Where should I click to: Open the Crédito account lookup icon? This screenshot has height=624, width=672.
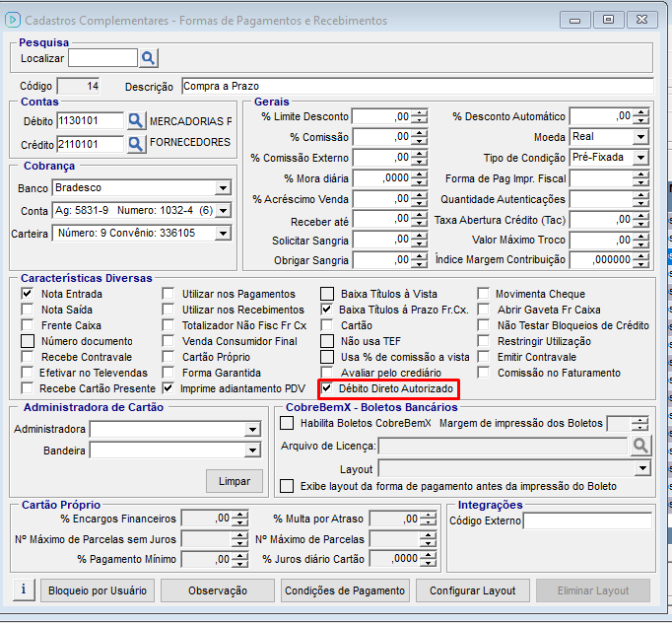[136, 144]
